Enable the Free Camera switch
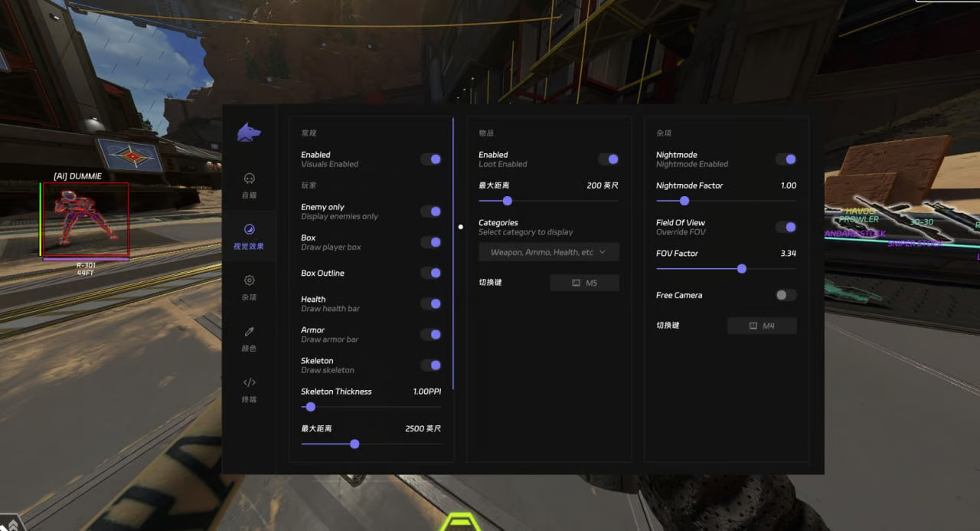This screenshot has height=531, width=980. (x=786, y=295)
